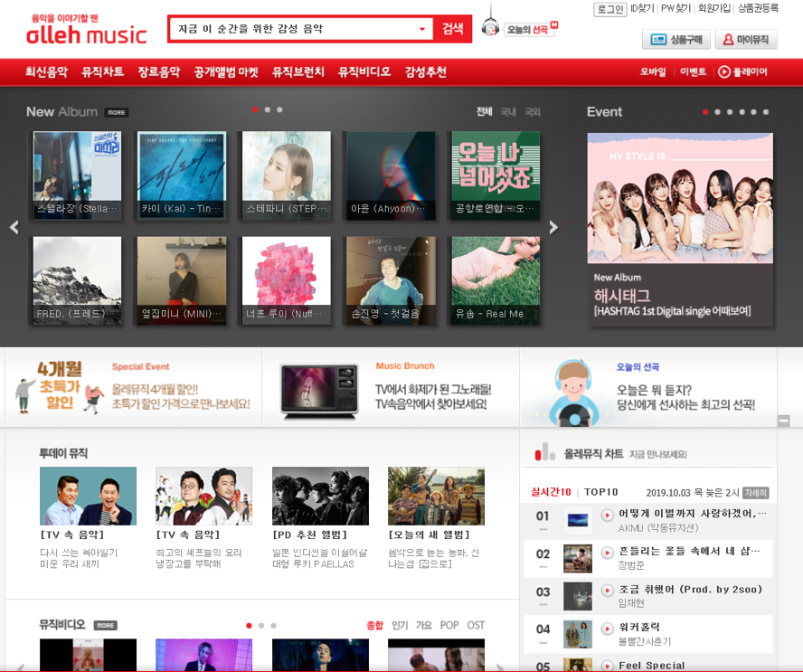This screenshot has height=672, width=803.
Task: Open the 스텔라장 album thumbnail
Action: pyautogui.click(x=78, y=175)
